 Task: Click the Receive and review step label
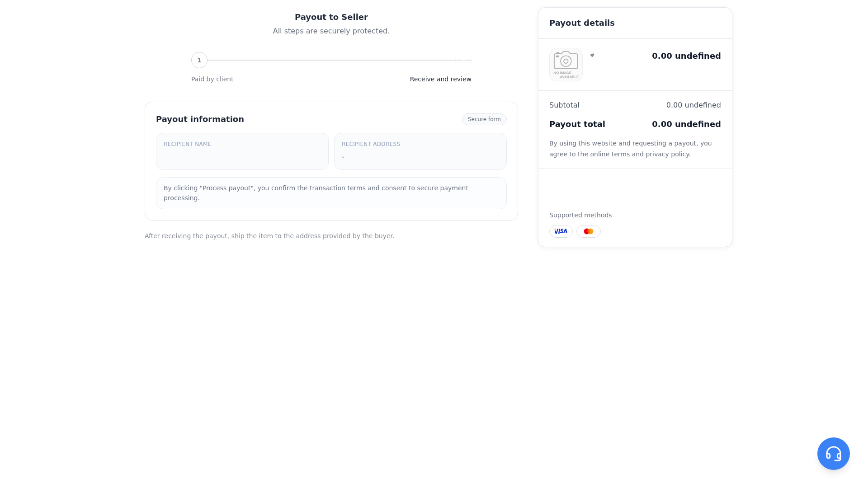point(441,79)
